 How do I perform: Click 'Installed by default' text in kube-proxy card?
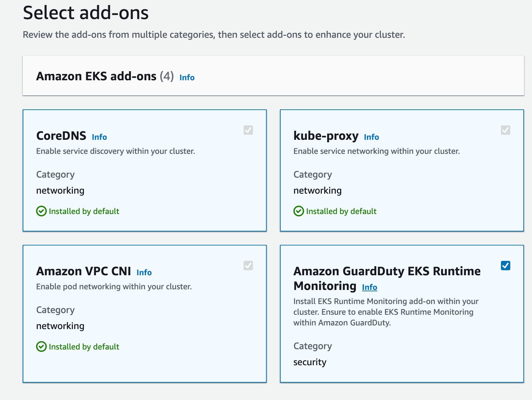pyautogui.click(x=341, y=211)
